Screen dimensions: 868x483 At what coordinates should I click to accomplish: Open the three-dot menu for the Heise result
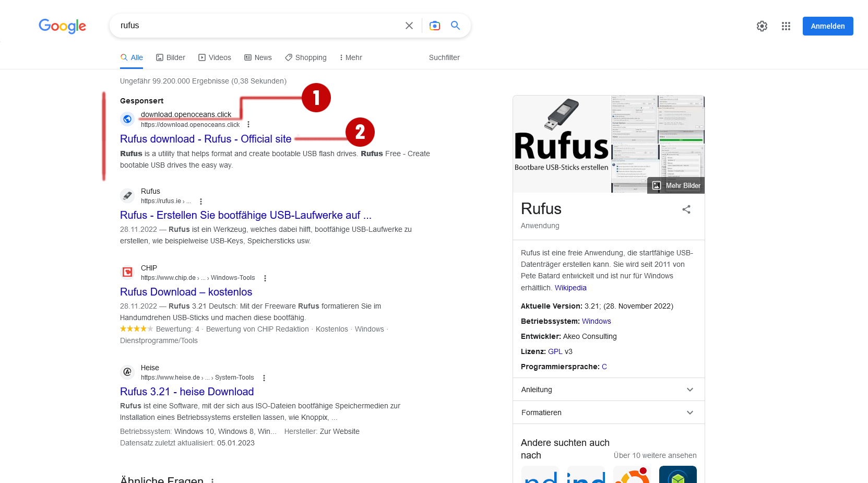click(x=264, y=378)
